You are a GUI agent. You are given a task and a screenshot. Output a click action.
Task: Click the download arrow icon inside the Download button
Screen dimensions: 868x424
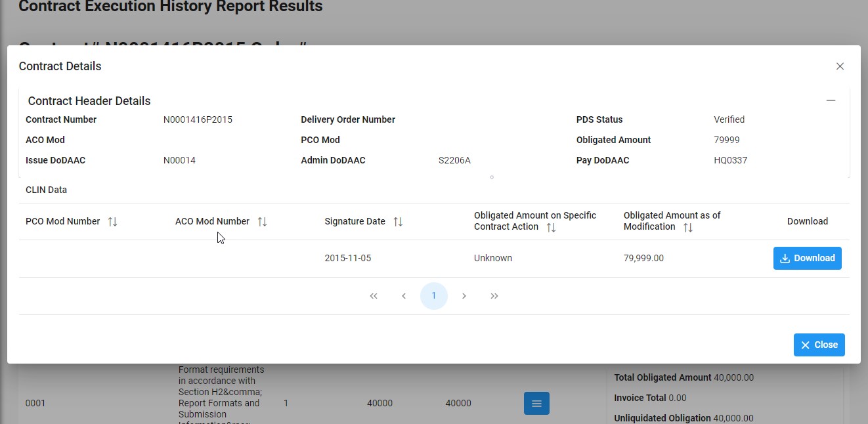click(x=785, y=258)
